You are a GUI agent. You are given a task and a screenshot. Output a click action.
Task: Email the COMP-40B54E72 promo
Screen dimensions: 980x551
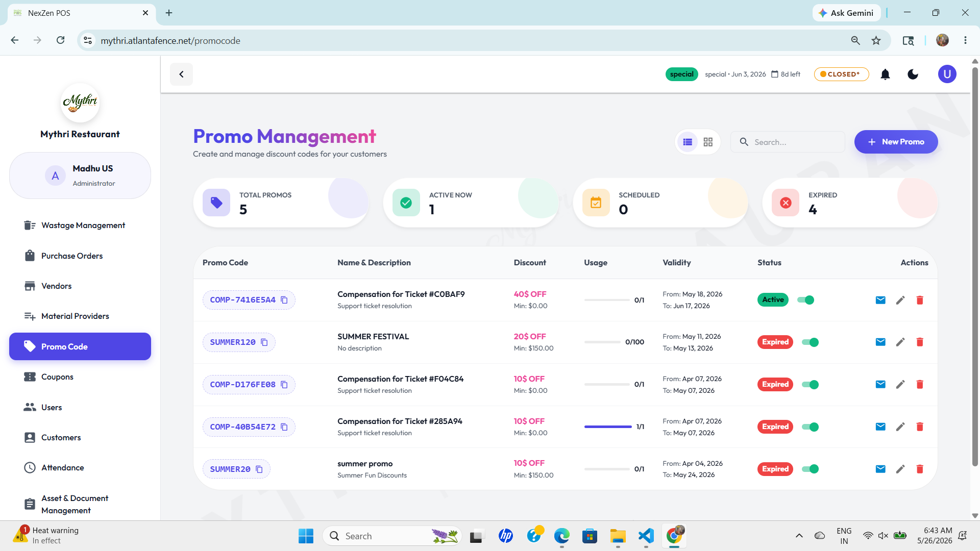pyautogui.click(x=880, y=427)
